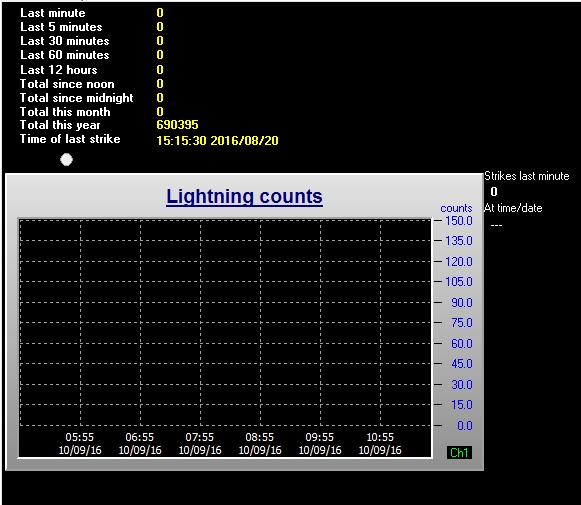581x505 pixels.
Task: Click the Total this month value
Action: tap(160, 112)
